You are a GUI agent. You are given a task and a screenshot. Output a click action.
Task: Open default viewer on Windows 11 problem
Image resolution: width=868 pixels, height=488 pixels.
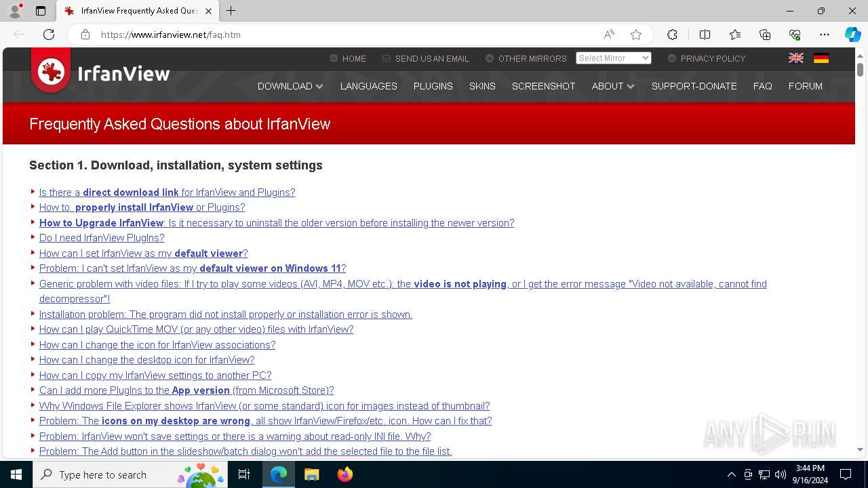(193, 268)
